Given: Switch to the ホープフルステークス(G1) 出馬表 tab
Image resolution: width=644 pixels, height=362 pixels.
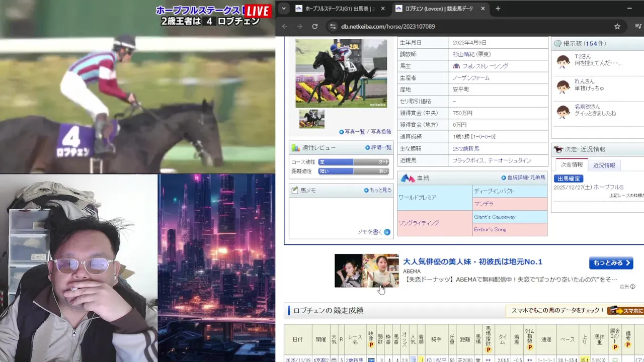Looking at the screenshot, I should click(x=335, y=9).
